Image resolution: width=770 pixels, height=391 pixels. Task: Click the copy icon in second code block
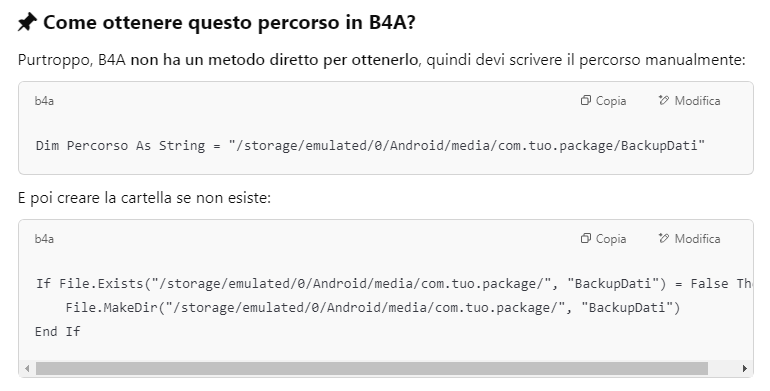click(x=585, y=238)
